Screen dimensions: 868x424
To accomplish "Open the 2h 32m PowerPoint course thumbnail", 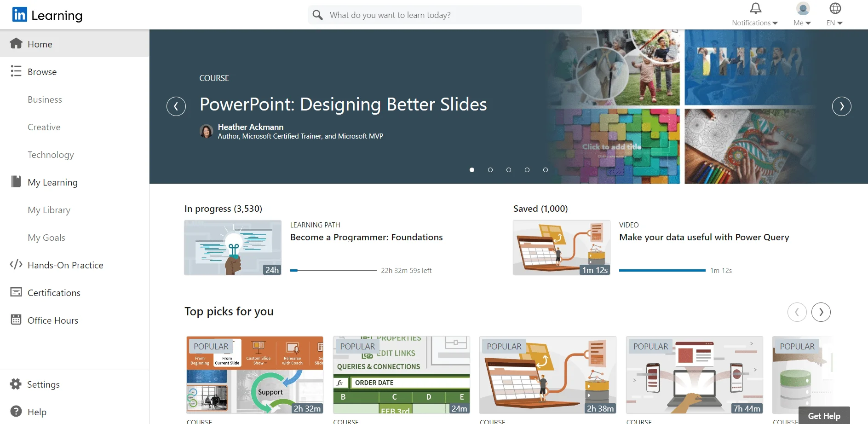I will click(x=255, y=375).
